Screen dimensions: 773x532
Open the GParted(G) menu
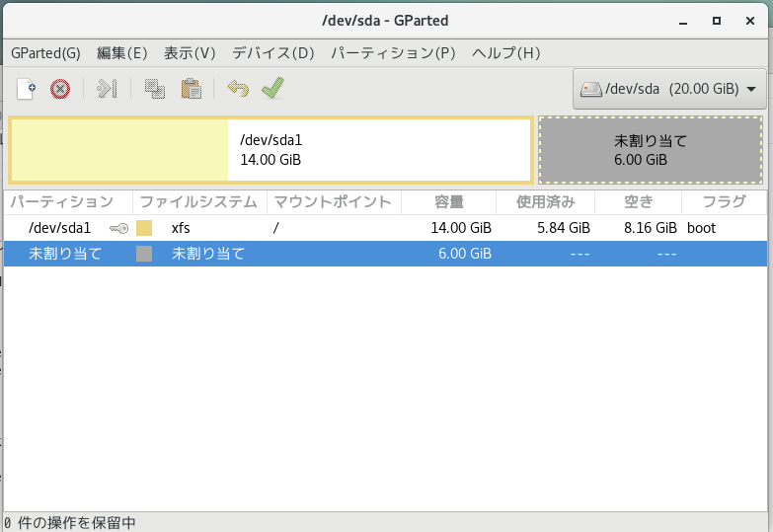45,52
